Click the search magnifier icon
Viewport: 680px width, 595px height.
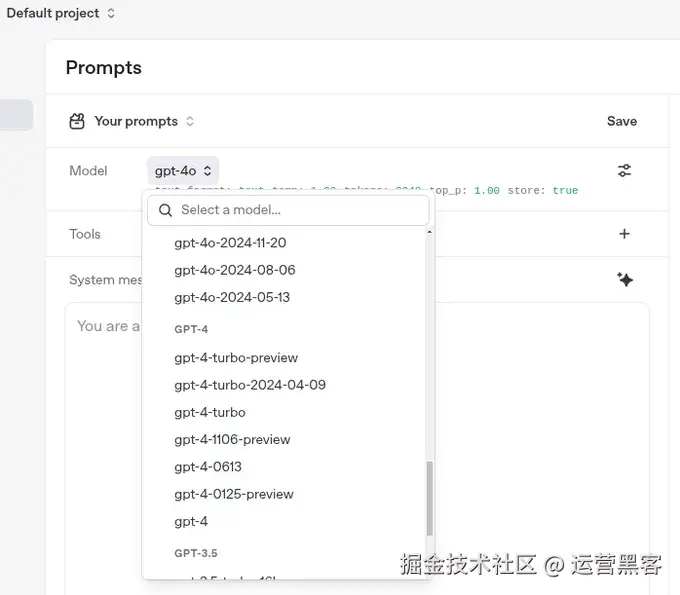(x=166, y=210)
